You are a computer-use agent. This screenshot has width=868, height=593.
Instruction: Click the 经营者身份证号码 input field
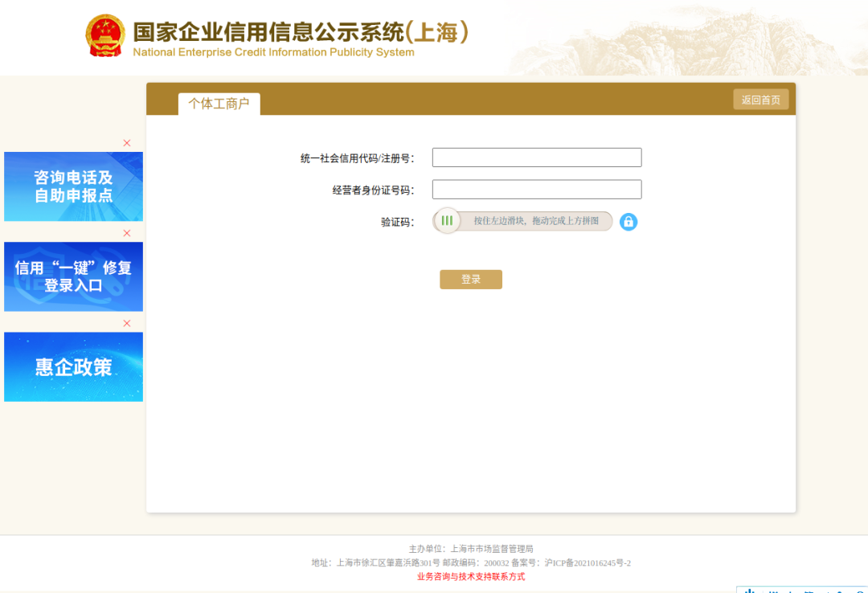click(536, 189)
